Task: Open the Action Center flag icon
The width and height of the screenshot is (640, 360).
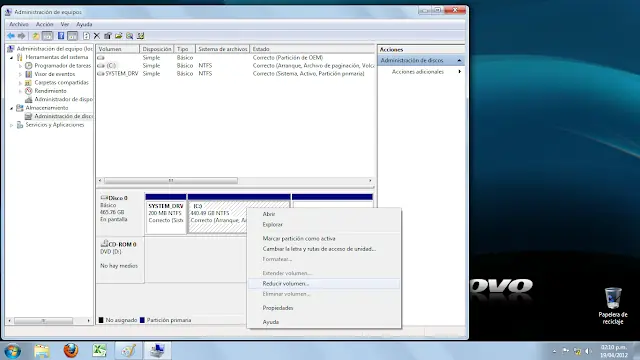Action: tap(566, 351)
